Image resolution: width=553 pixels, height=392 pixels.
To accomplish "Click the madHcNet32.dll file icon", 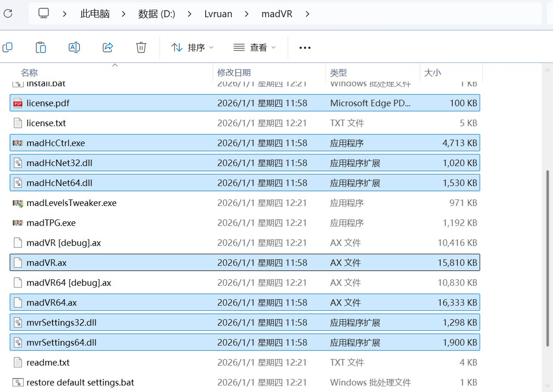I will point(18,163).
